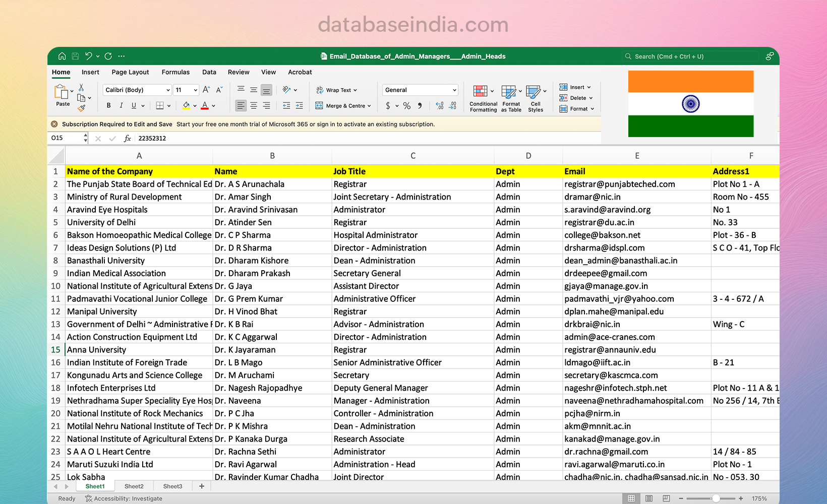Toggle Bottom Align for cells
The width and height of the screenshot is (827, 504).
(266, 90)
